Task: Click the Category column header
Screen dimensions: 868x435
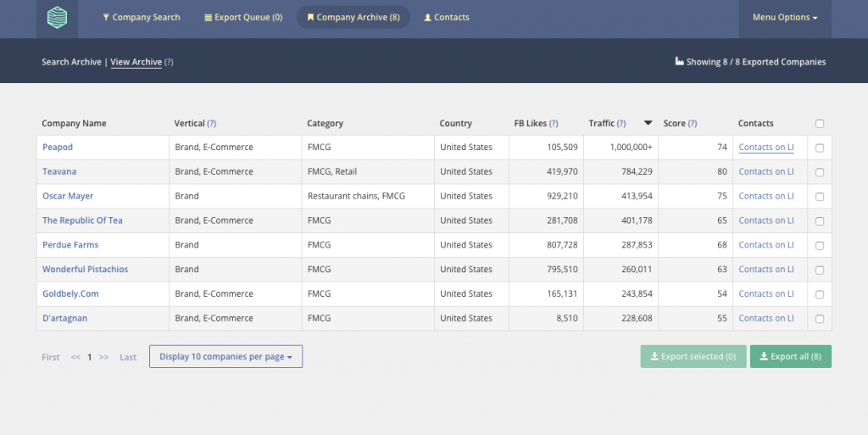Action: coord(325,124)
